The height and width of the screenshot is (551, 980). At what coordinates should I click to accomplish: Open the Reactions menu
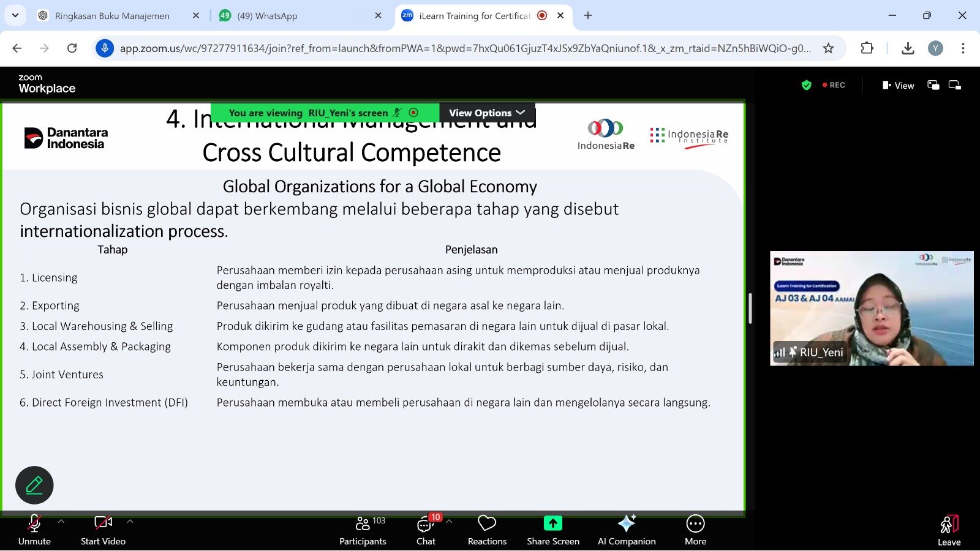[487, 530]
